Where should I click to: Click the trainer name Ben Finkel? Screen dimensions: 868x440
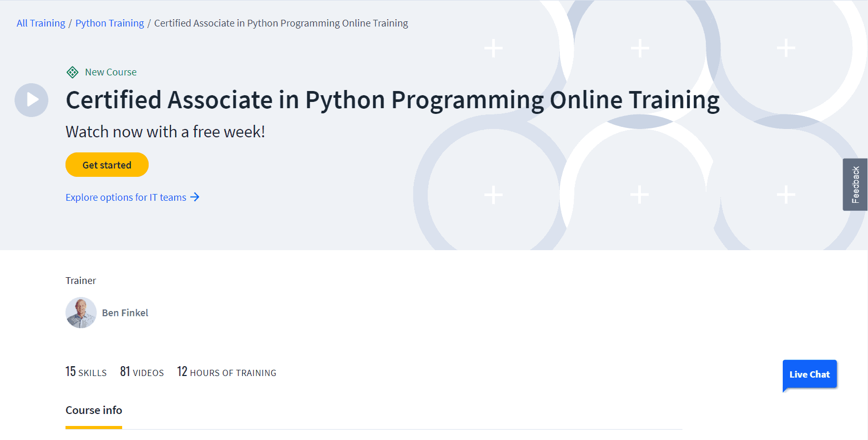pyautogui.click(x=125, y=313)
